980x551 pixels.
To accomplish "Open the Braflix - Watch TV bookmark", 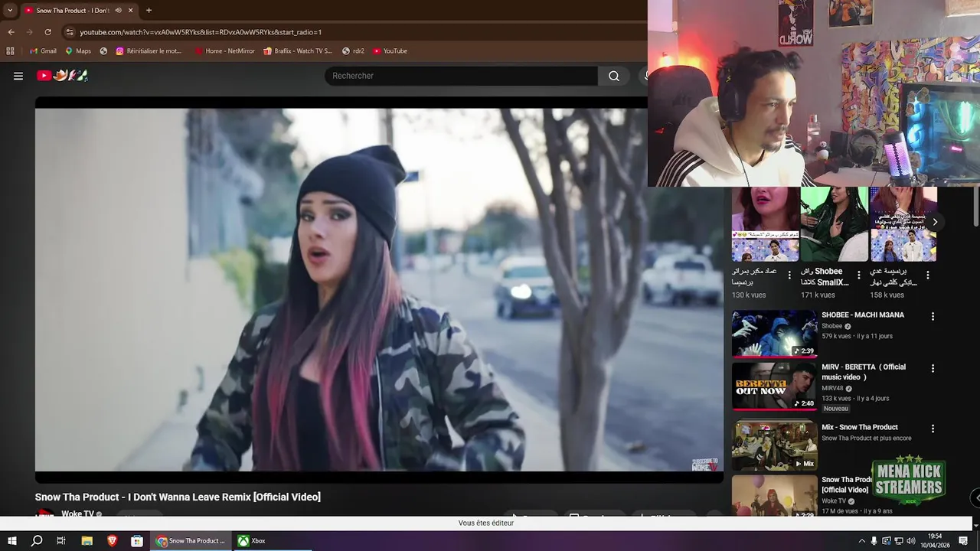I will (298, 51).
